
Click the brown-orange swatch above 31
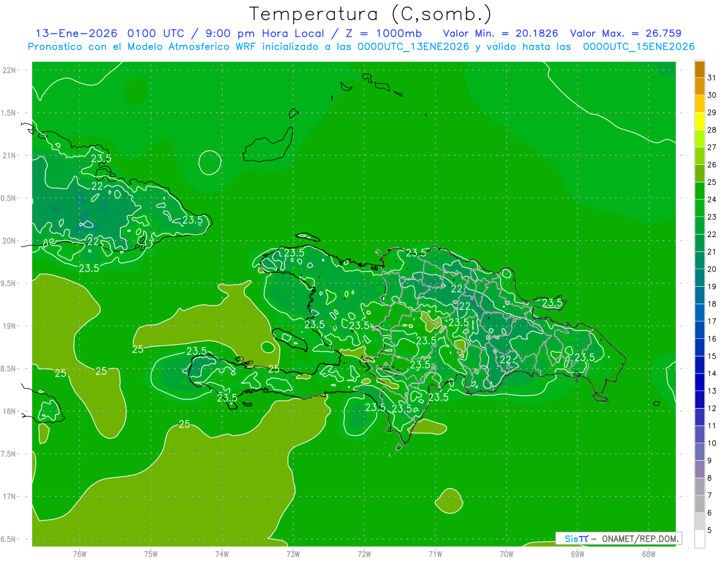click(699, 69)
